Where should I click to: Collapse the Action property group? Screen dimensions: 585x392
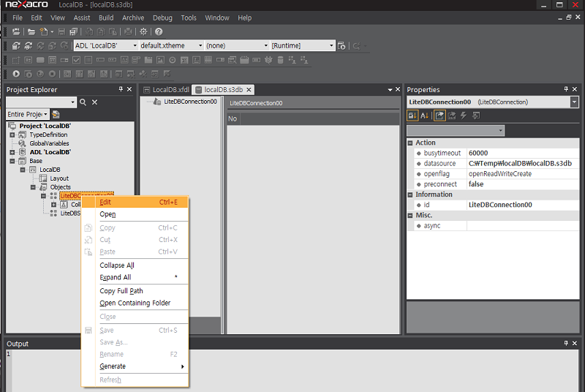tap(410, 143)
